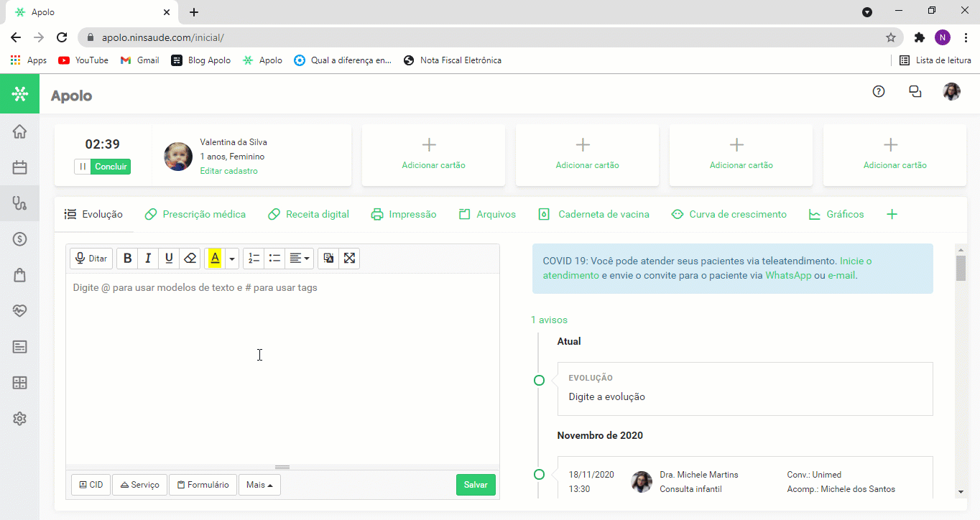
Task: Click the resize handle below the editor
Action: [282, 467]
